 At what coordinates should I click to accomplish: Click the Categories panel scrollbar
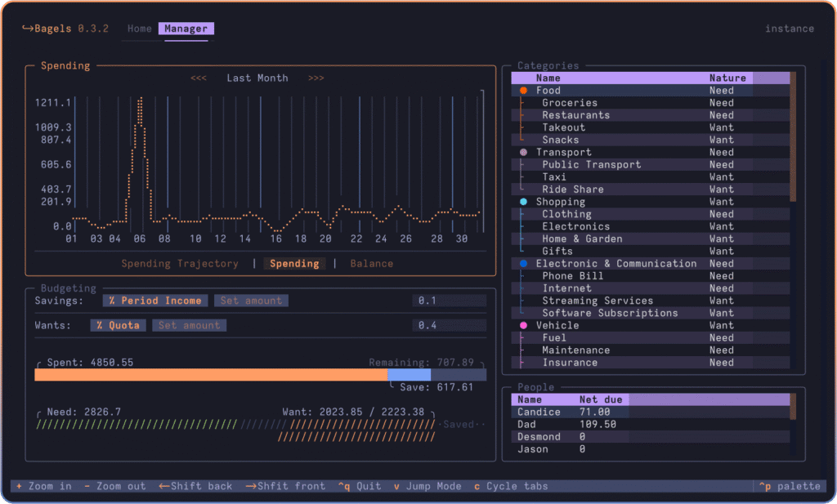[793, 137]
